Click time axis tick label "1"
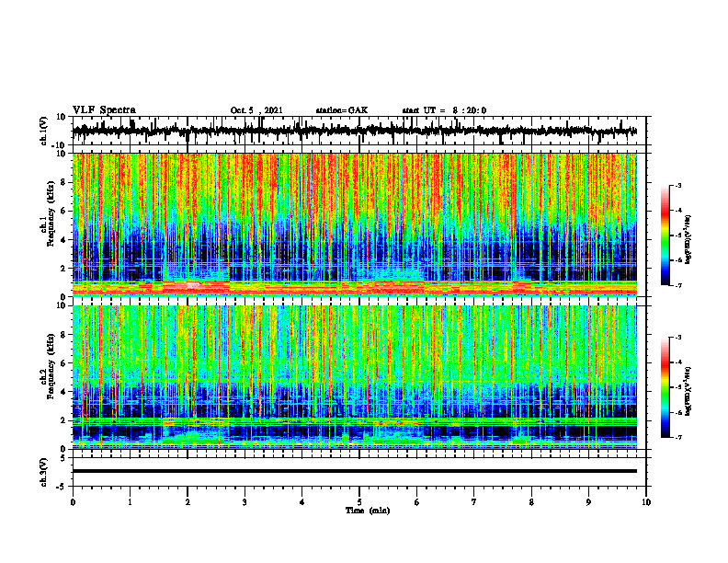The image size is (728, 563). coord(130,502)
